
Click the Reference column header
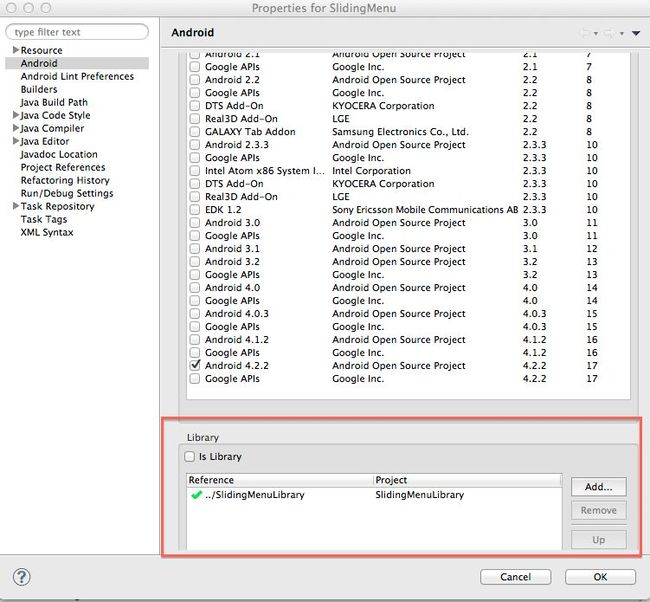pyautogui.click(x=280, y=480)
